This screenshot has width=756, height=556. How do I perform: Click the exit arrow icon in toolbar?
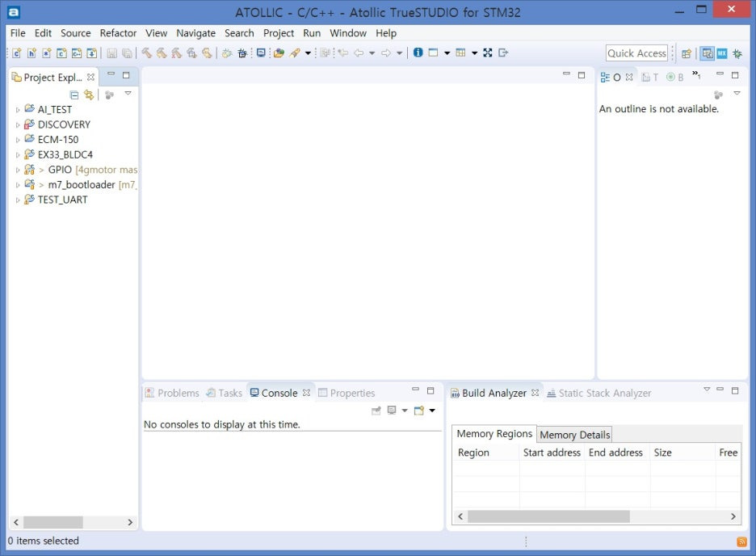(503, 53)
